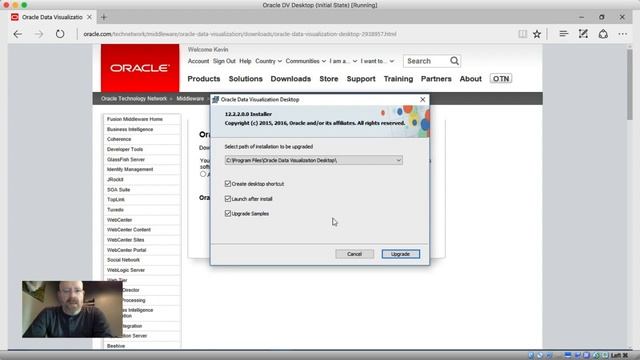This screenshot has height=360, width=640.
Task: Go back using the browser back arrow
Action: [x=18, y=34]
